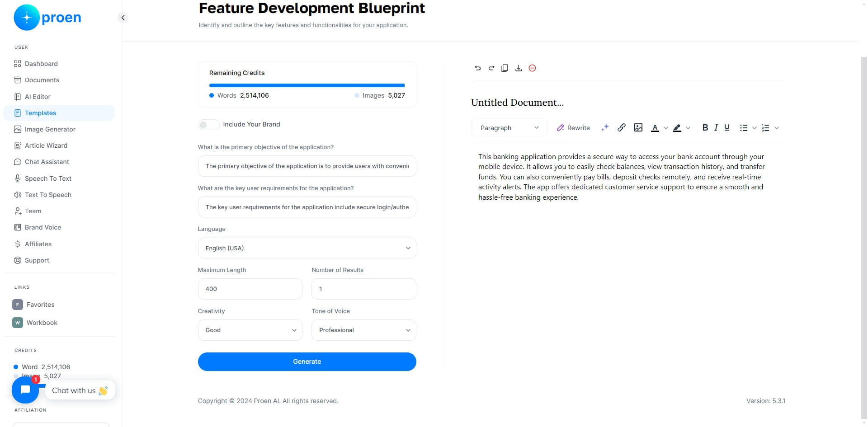
Task: Click the bulleted list icon
Action: (x=744, y=128)
